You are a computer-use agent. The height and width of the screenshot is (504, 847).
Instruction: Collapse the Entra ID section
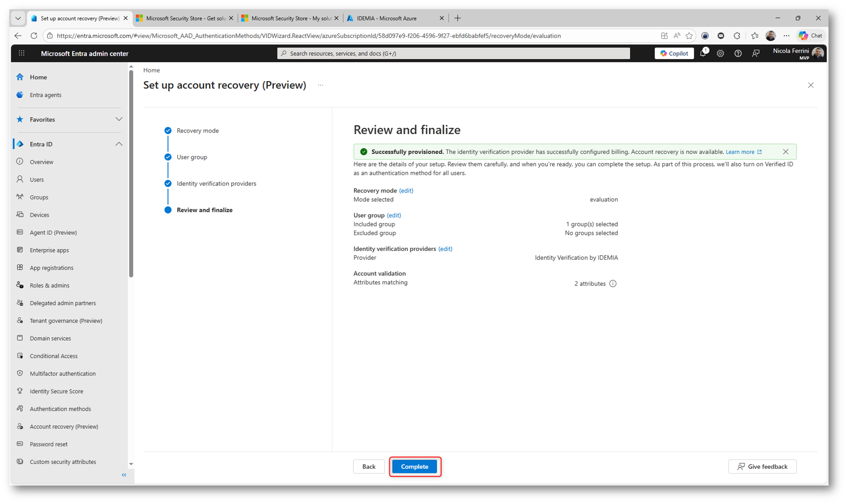tap(119, 144)
